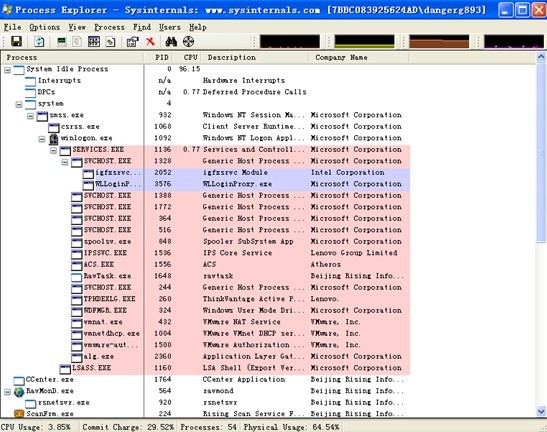
Task: Click the csrss.exe window icon
Action: click(54, 127)
